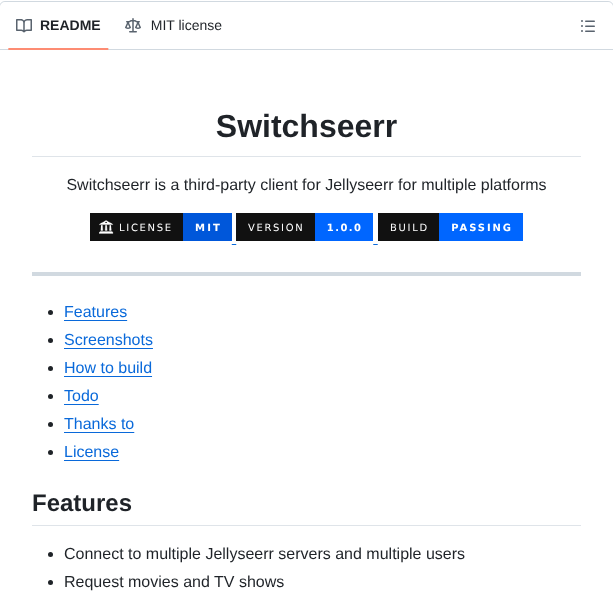Click the License MIT badge
The width and height of the screenshot is (613, 613).
tap(161, 227)
